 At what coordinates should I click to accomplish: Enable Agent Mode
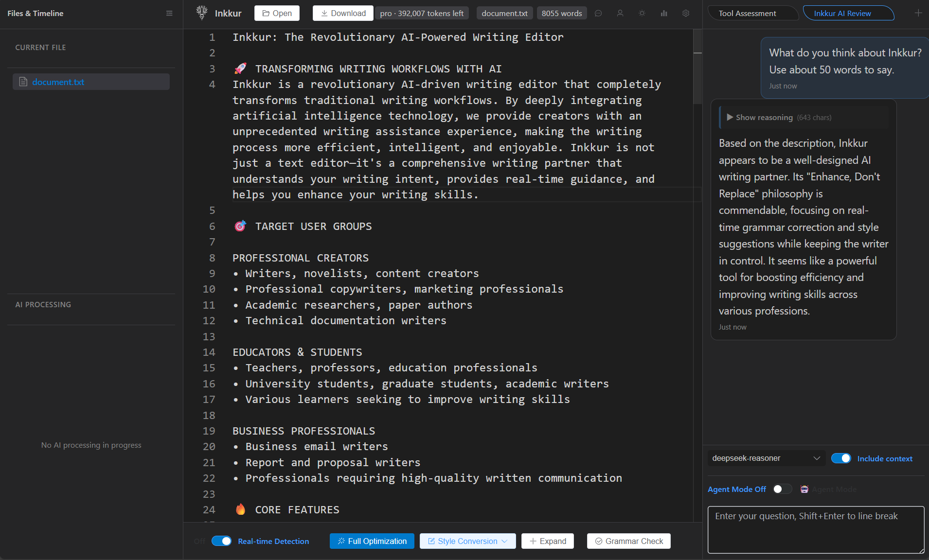click(x=782, y=489)
